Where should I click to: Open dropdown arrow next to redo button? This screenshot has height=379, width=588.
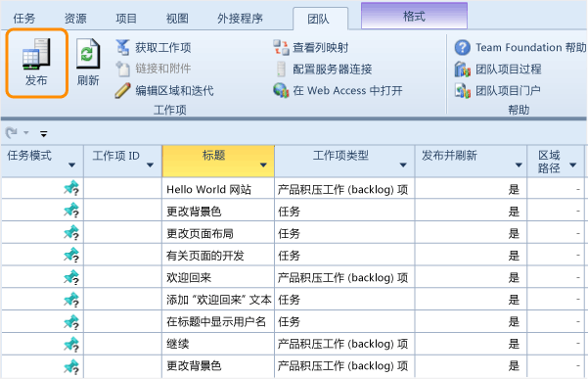[25, 132]
